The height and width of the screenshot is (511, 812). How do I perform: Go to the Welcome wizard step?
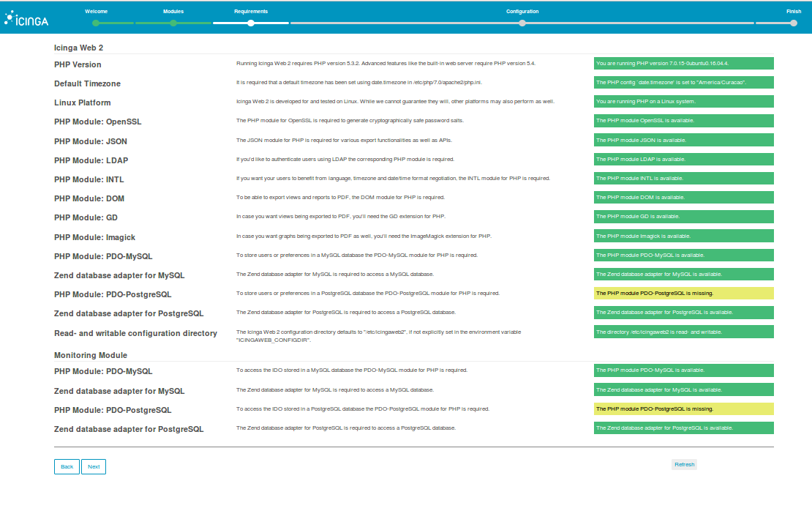tap(97, 12)
